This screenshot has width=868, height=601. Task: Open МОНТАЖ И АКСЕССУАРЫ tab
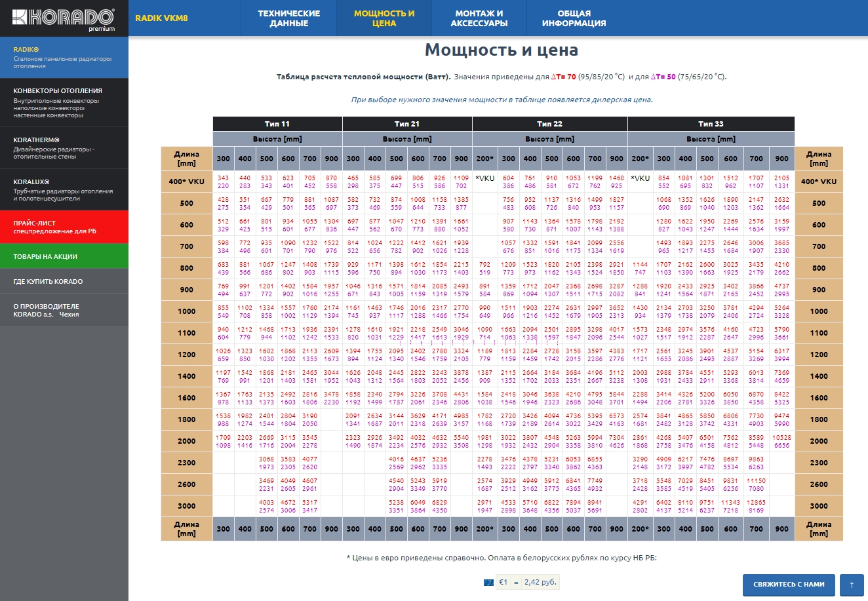[479, 18]
